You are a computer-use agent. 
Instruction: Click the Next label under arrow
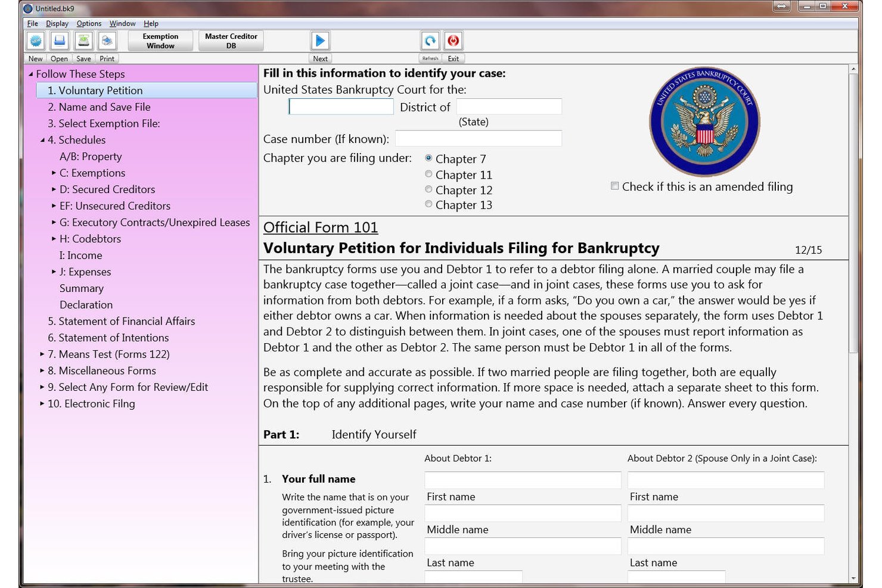click(320, 58)
